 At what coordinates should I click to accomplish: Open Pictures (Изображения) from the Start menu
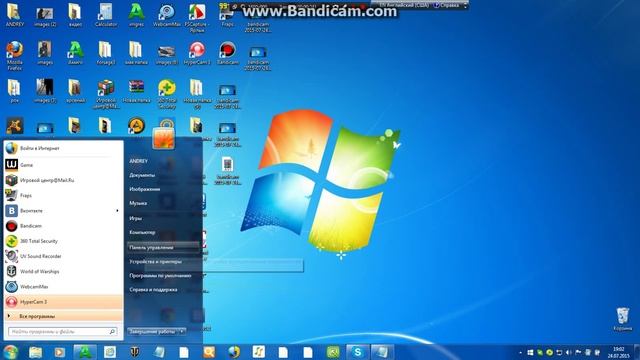pos(144,189)
